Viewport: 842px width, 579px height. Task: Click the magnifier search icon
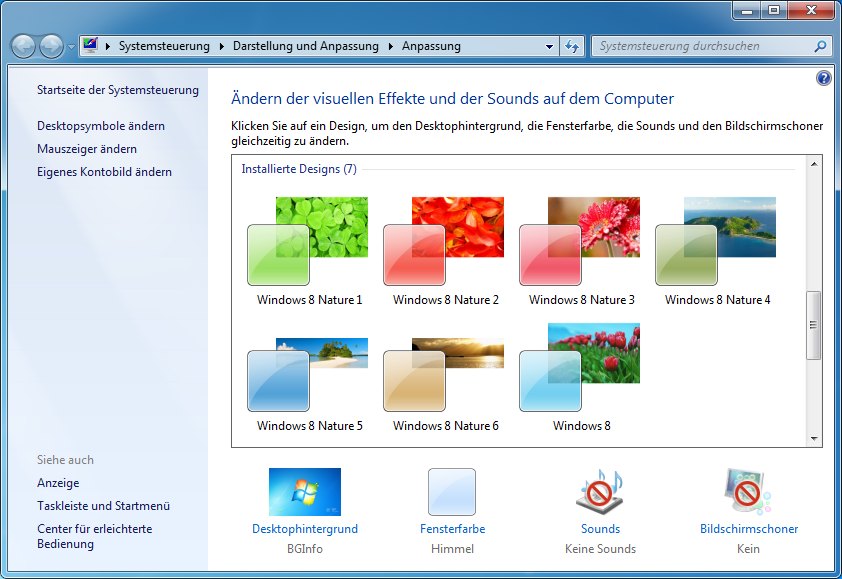820,46
